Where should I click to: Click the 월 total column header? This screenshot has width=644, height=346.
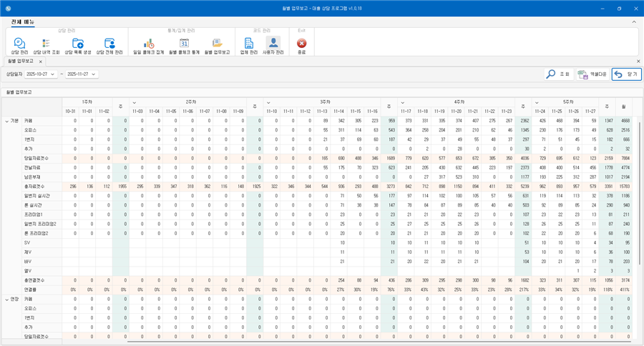tap(624, 107)
